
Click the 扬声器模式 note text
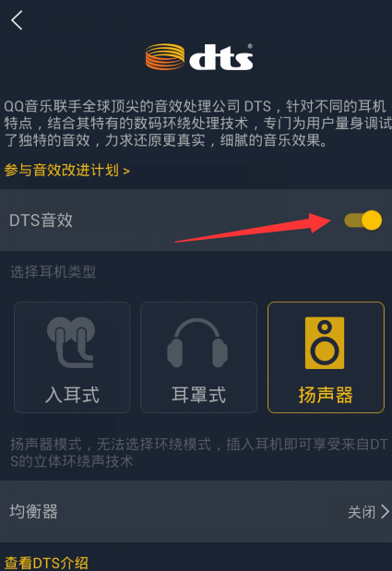(x=198, y=453)
